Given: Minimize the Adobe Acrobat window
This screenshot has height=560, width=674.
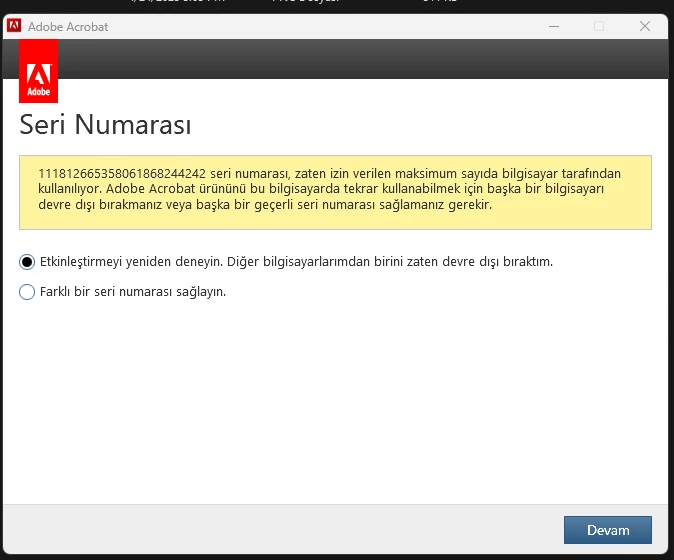Looking at the screenshot, I should click(x=554, y=26).
